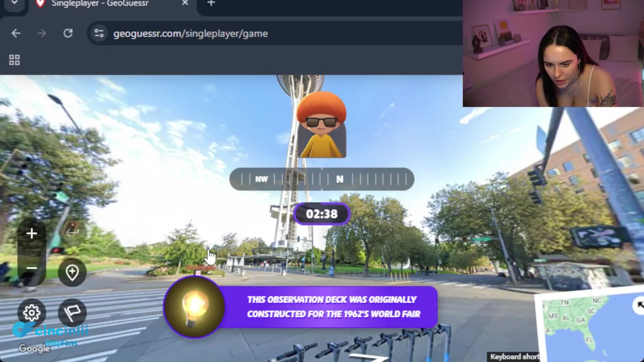Open a new browser tab

pyautogui.click(x=211, y=3)
